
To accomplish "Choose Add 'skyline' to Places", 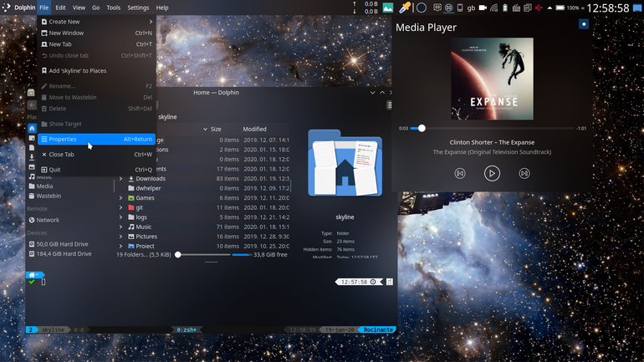I will 96,70.
